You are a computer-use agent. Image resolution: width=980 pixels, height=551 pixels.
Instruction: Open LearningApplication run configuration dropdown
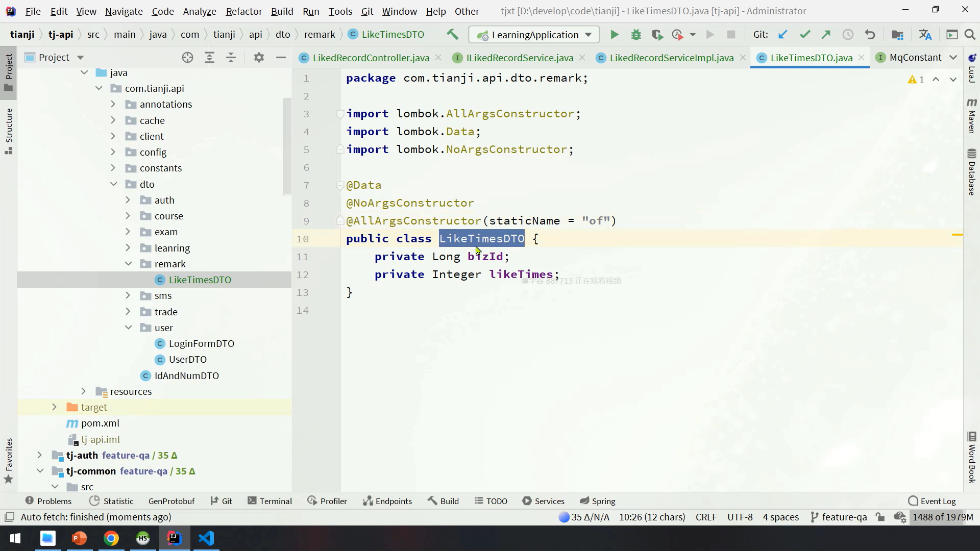(x=534, y=35)
